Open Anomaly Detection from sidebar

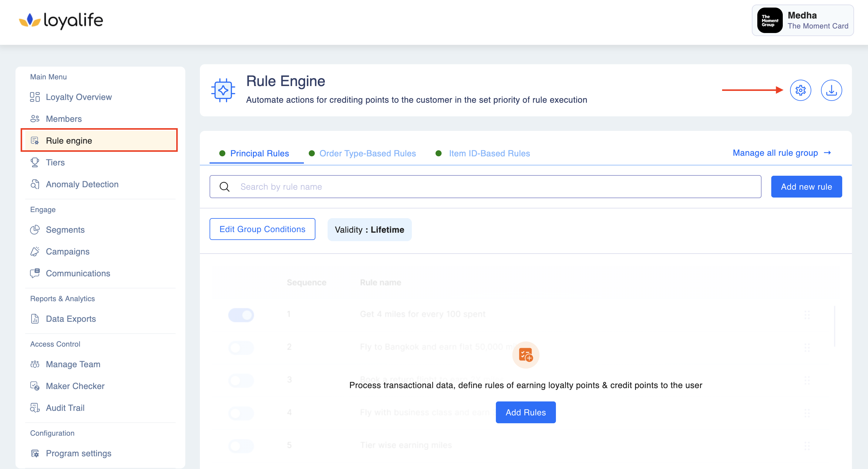click(x=82, y=184)
